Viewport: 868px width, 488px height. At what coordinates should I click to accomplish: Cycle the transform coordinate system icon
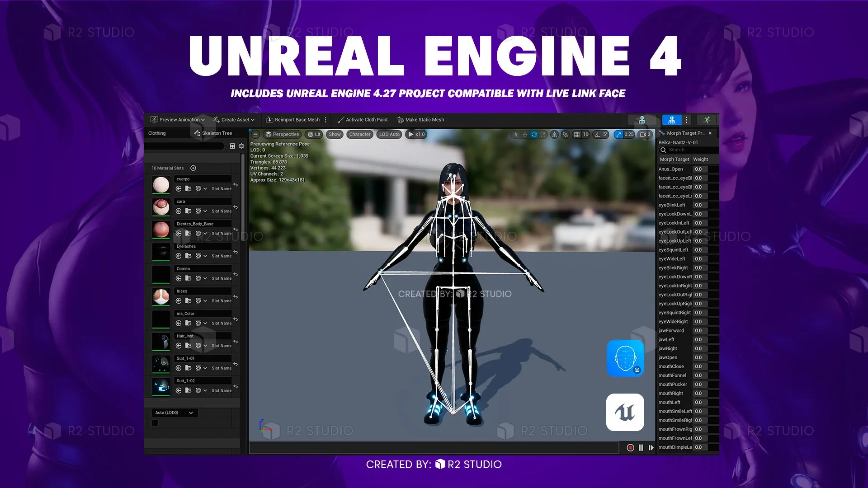pos(554,134)
